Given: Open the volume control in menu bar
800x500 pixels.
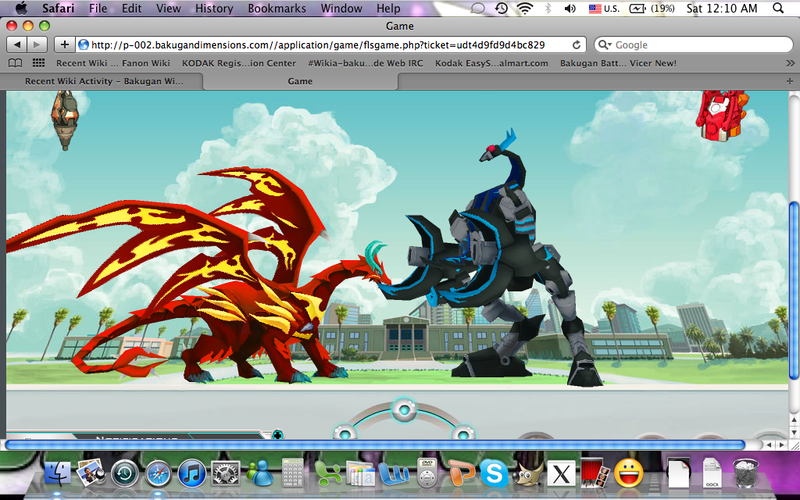Looking at the screenshot, I should [569, 8].
